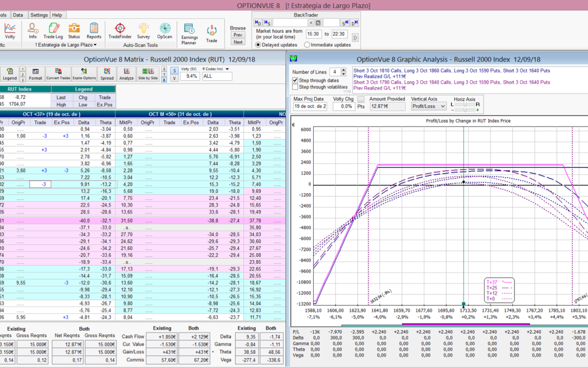Launch the OpScan radar tool
588x368 pixels.
[164, 31]
